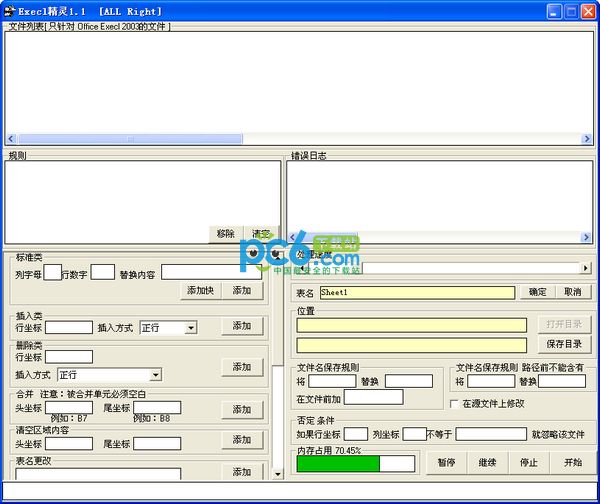Click 添加 button in 删除类 group
This screenshot has width=600, height=504.
[x=242, y=367]
